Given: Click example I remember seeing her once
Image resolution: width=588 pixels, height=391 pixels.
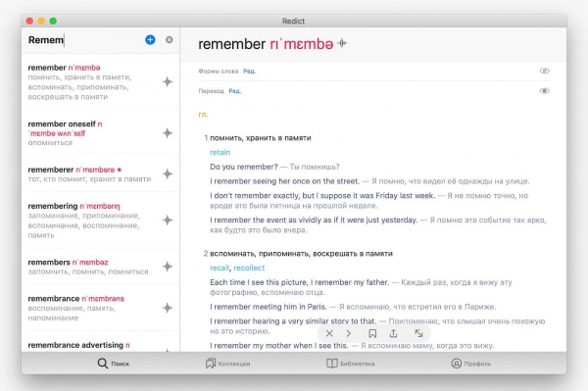Looking at the screenshot, I should (284, 181).
